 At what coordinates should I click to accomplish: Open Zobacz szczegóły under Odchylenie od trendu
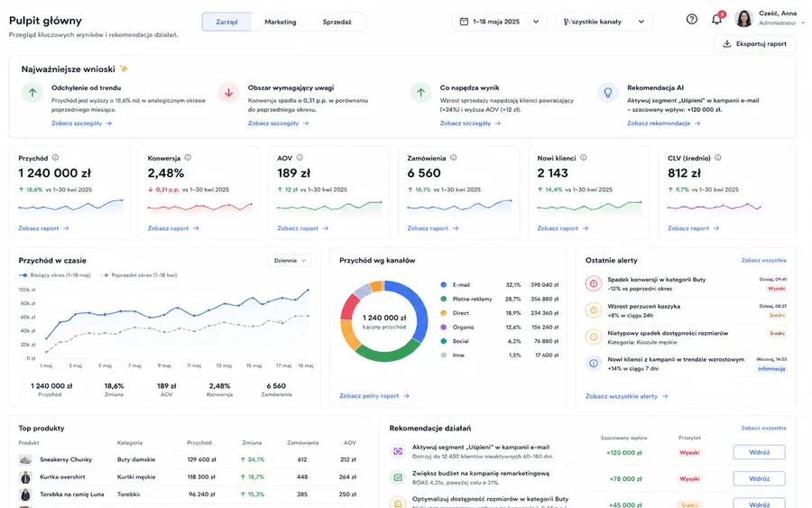[81, 124]
